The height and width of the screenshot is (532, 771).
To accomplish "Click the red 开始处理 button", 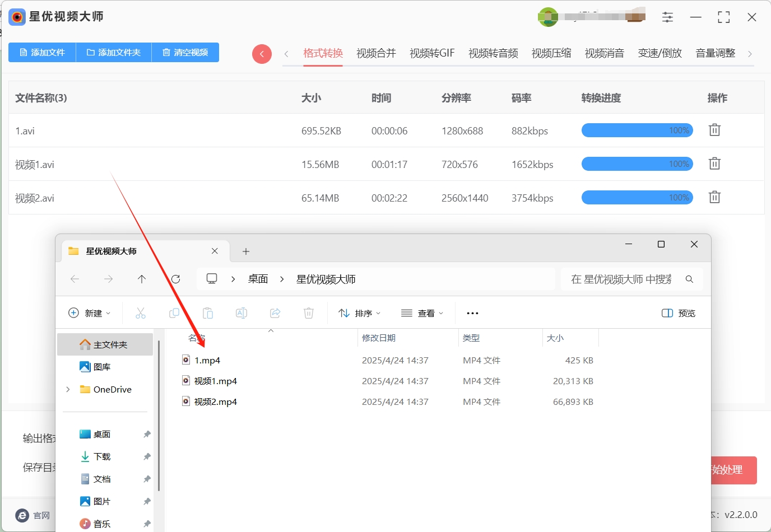I will pyautogui.click(x=734, y=470).
